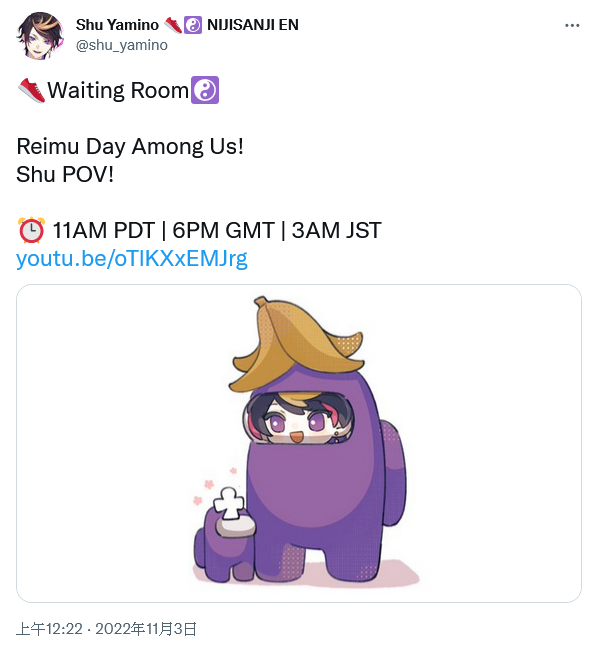Open Shu Yamino's profile avatar
598x653 pixels.
coord(40,35)
